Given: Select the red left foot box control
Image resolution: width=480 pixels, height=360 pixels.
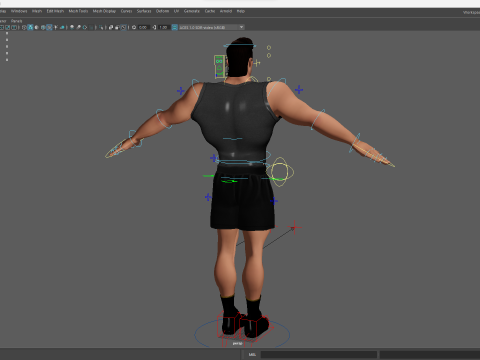Looking at the screenshot, I should point(229,323).
